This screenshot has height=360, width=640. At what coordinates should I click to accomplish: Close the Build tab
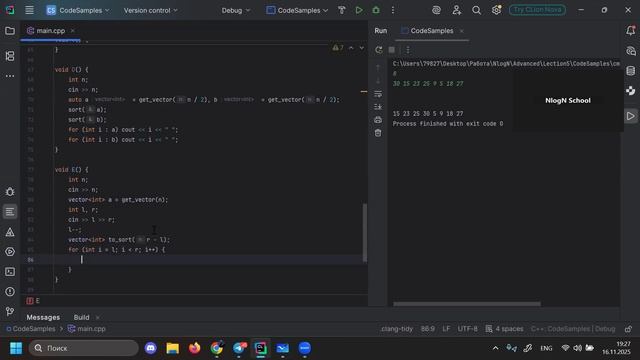[98, 317]
